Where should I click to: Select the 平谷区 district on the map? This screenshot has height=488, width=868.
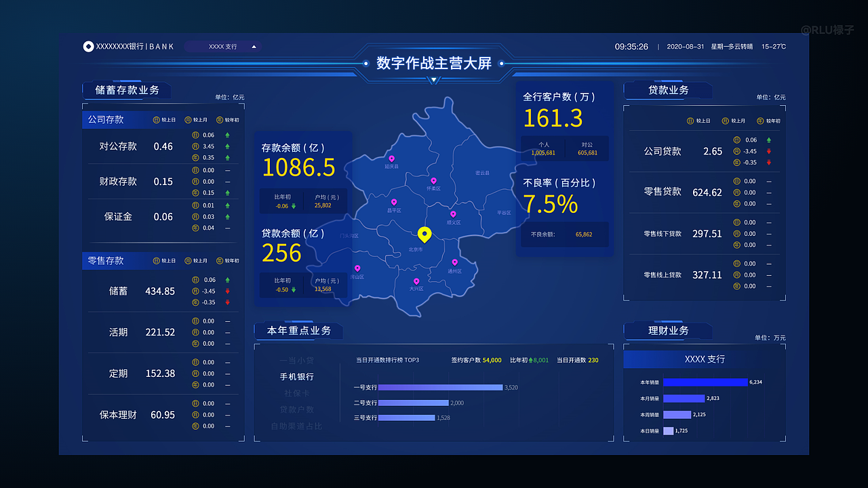pyautogui.click(x=504, y=212)
